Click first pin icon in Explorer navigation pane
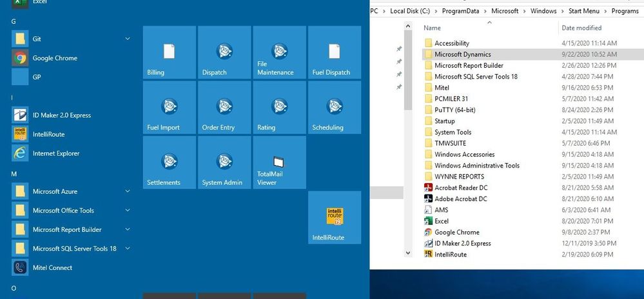The image size is (644, 299). pyautogui.click(x=398, y=49)
